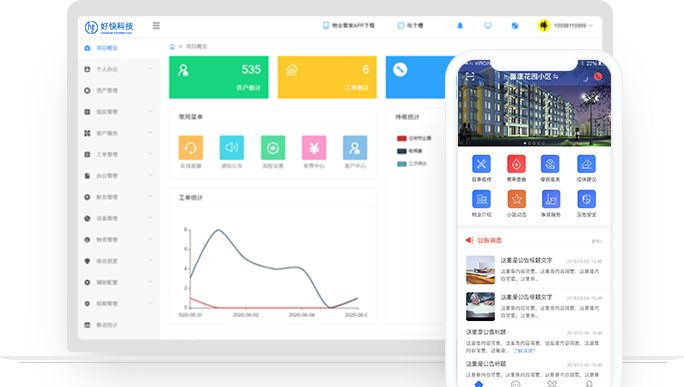Tap the red phone call icon
Viewport: 684px width, 387px height.
tap(598, 77)
